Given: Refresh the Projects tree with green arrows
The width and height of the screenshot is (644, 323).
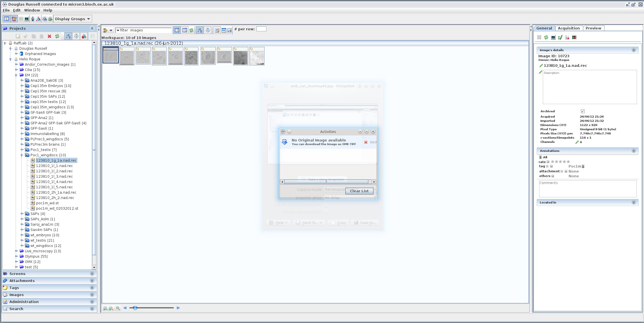Looking at the screenshot, I should coord(57,36).
